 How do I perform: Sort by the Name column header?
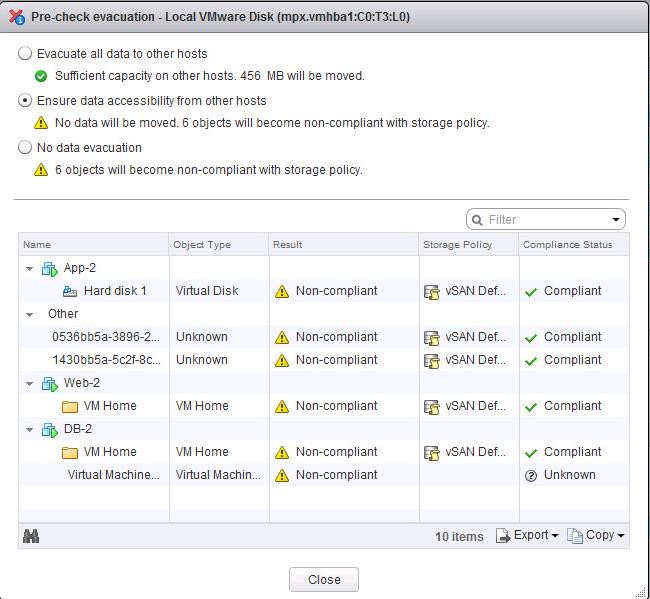[x=93, y=245]
